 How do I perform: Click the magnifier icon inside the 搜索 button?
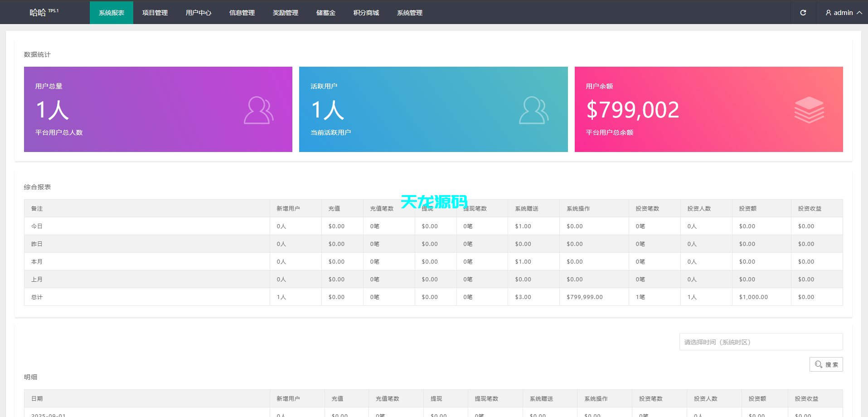(818, 364)
